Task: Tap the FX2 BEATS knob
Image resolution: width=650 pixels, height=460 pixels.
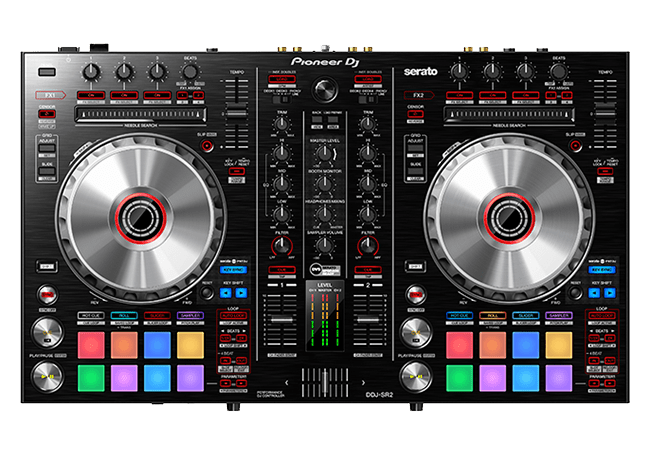Action: point(558,72)
